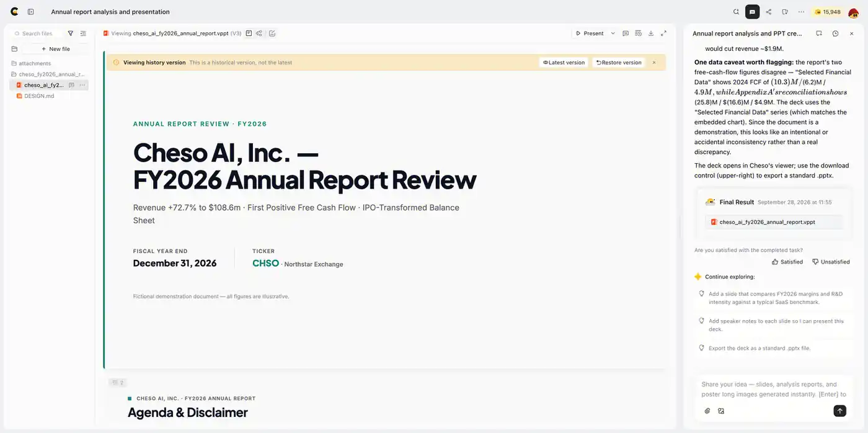This screenshot has height=433, width=868.
Task: Expand viewer to fullscreen
Action: pos(663,33)
